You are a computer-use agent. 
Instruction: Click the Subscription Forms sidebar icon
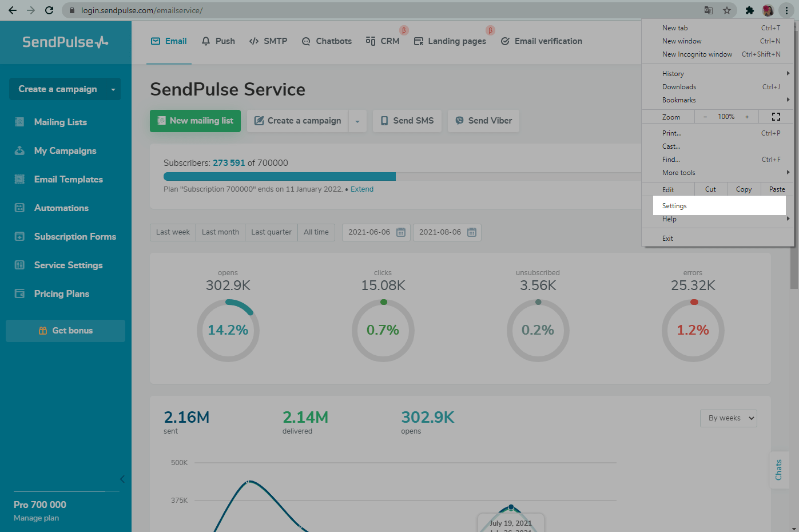click(x=19, y=236)
